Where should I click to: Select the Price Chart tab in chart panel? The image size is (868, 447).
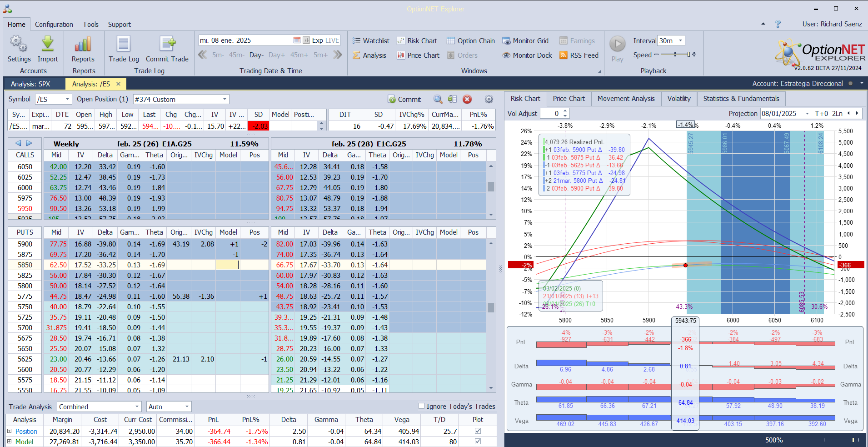[x=569, y=99]
